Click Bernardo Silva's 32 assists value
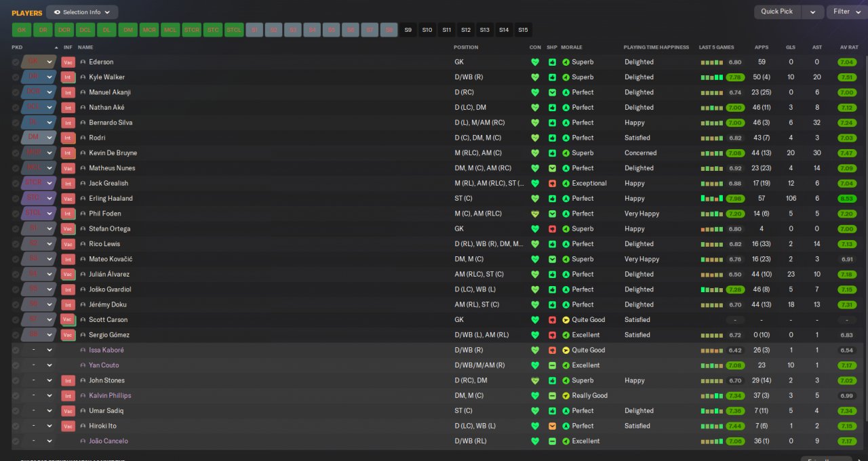The width and height of the screenshot is (868, 461). 817,123
